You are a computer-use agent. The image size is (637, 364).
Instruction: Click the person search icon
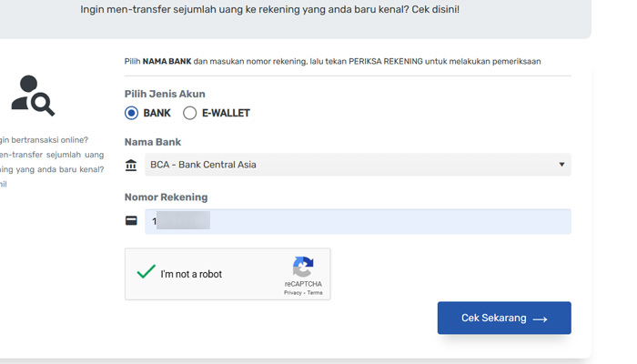click(33, 96)
